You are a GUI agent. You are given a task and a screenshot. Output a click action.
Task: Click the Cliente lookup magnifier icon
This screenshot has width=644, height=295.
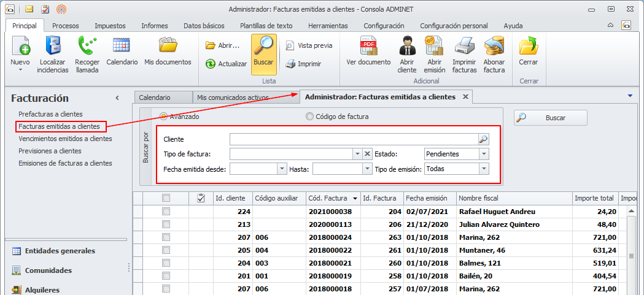(484, 139)
